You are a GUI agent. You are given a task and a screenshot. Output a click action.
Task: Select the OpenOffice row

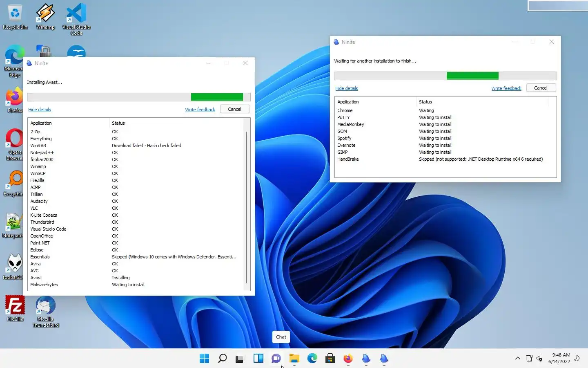(x=136, y=236)
